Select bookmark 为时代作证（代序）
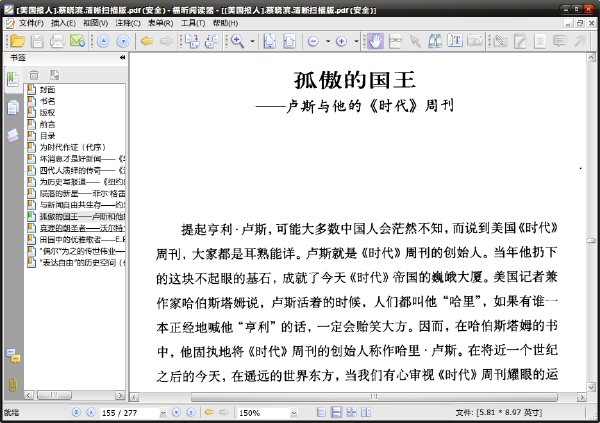The height and width of the screenshot is (423, 600). click(73, 147)
